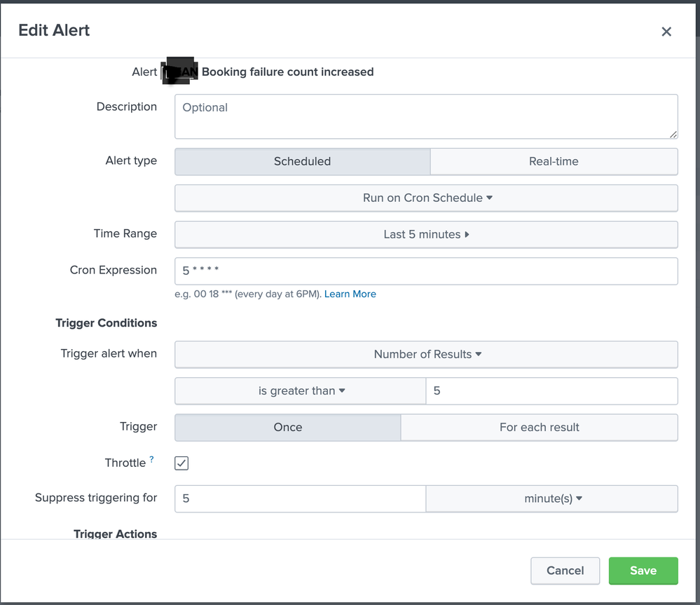700x605 pixels.
Task: Set Trigger to Once
Action: pyautogui.click(x=287, y=428)
